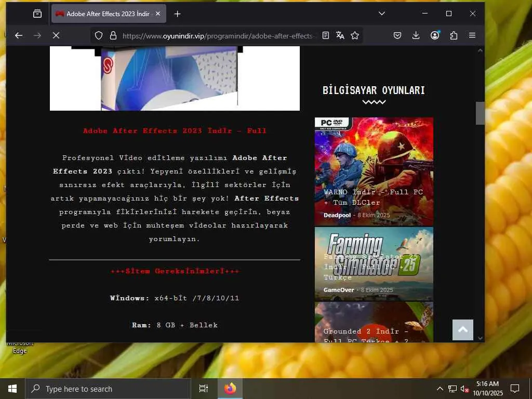Click the red Adobe After Effects 2023 İndir heading
The image size is (532, 399).
[175, 130]
